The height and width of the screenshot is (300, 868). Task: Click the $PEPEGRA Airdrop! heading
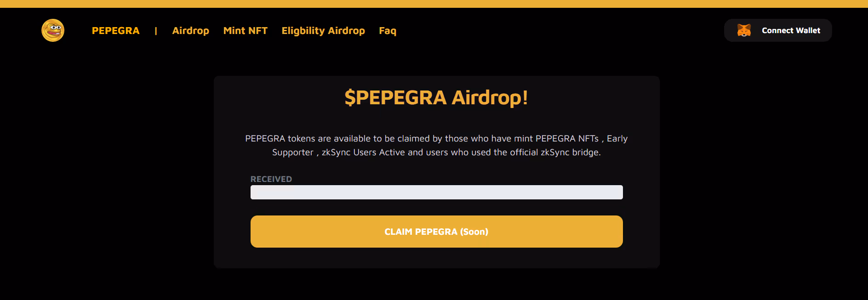(x=436, y=97)
